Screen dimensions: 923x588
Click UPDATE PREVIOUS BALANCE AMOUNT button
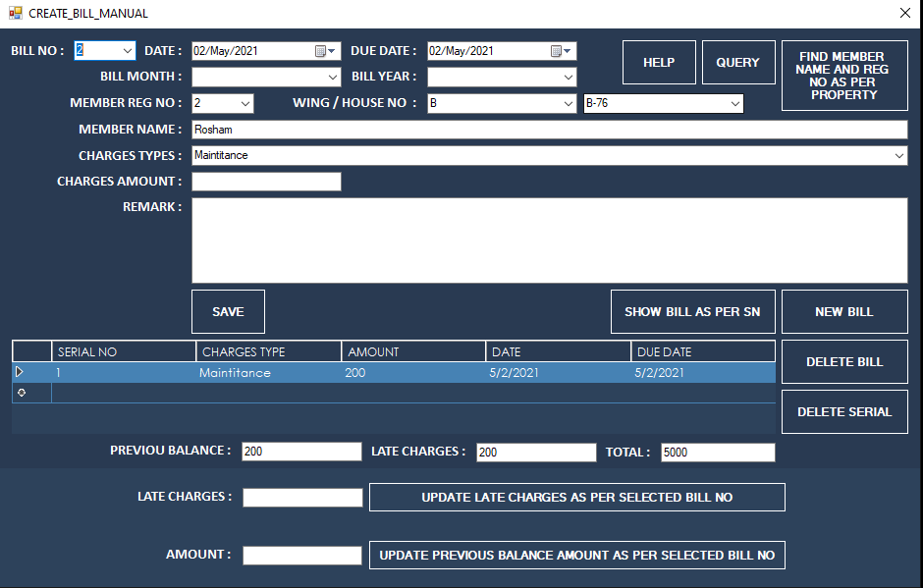click(x=577, y=555)
